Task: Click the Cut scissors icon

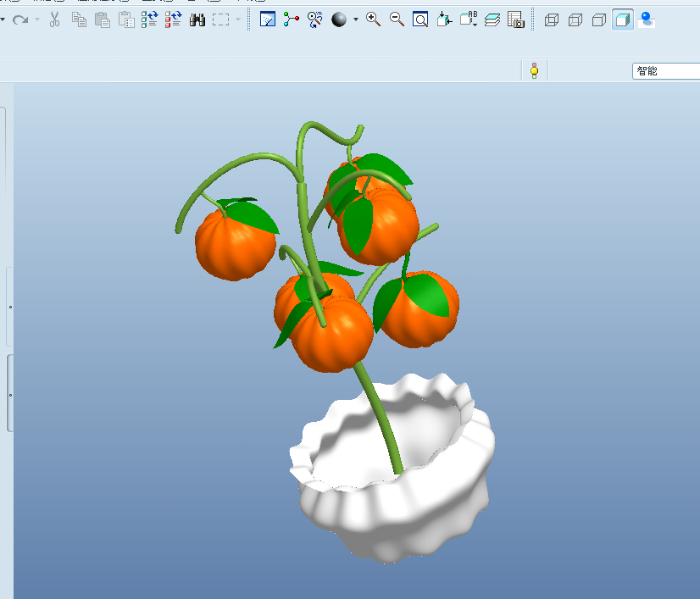Action: [54, 19]
